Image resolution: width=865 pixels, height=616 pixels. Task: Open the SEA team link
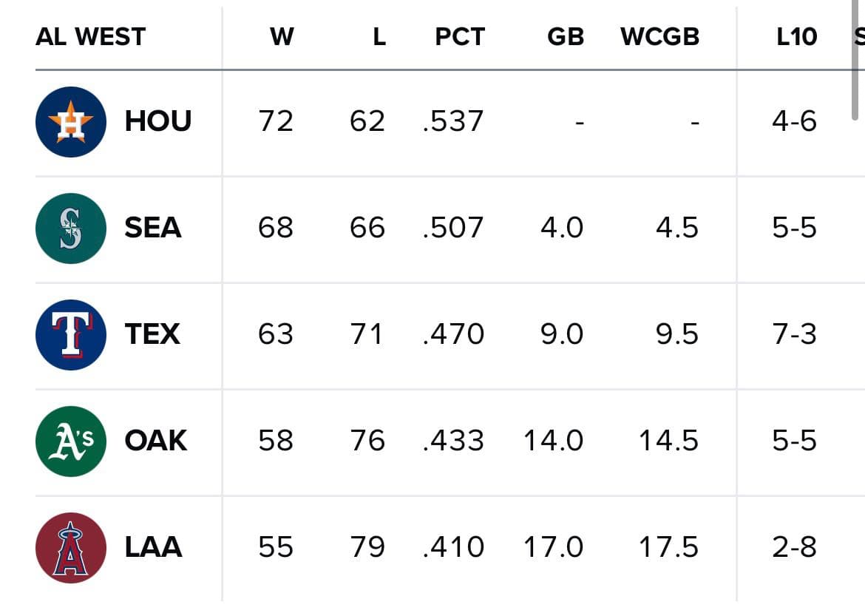coord(153,229)
